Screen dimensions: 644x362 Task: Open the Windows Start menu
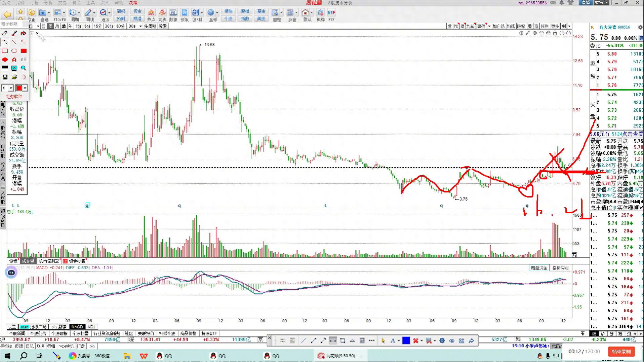pyautogui.click(x=7, y=356)
